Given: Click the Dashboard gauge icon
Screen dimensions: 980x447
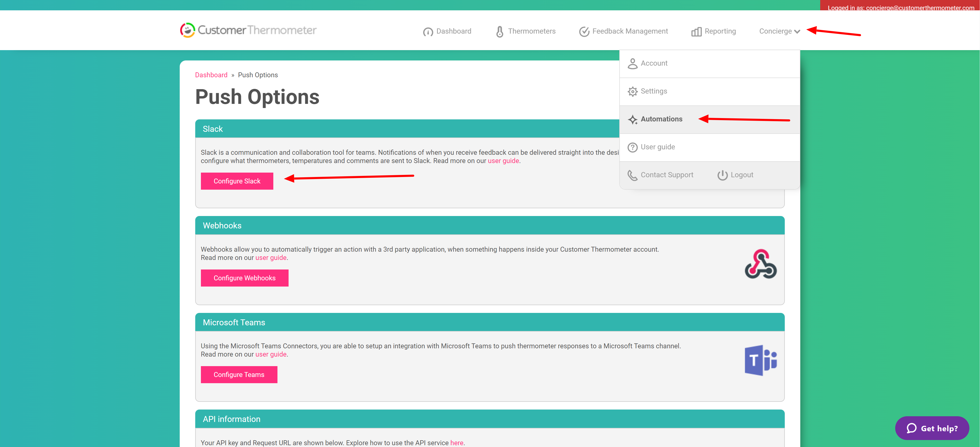Looking at the screenshot, I should [428, 32].
